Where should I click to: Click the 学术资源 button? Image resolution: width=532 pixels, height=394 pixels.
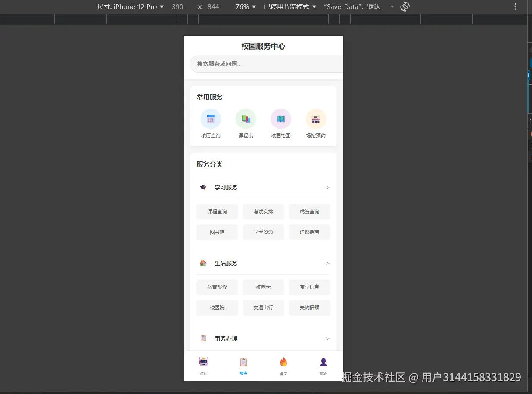pos(263,232)
